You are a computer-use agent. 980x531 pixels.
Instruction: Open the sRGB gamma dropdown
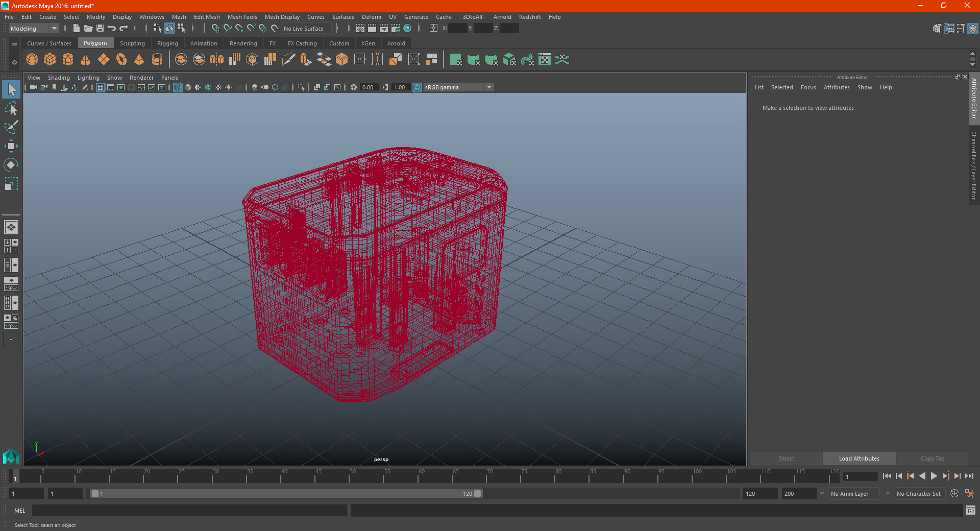[x=459, y=87]
